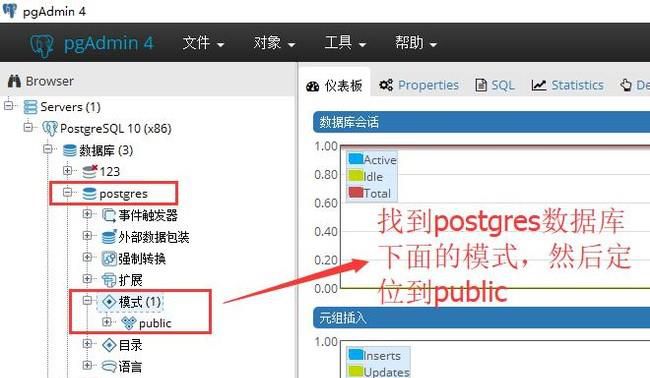The image size is (650, 378).
Task: Open the 工具 menu
Action: click(345, 43)
